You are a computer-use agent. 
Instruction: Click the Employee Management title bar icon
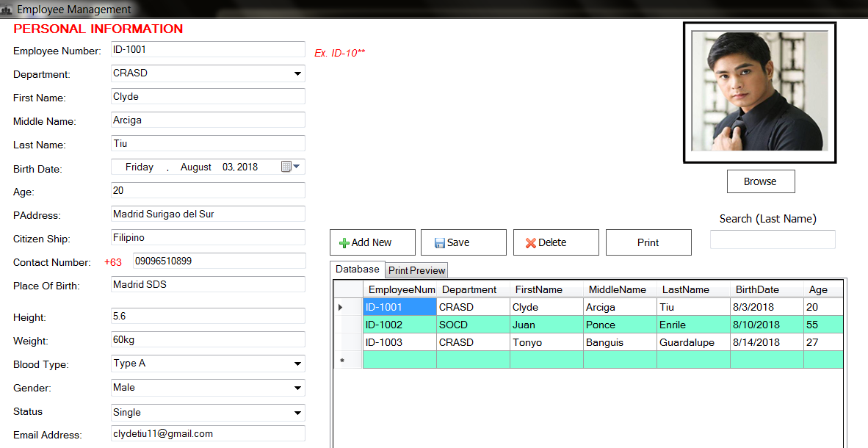[x=7, y=9]
